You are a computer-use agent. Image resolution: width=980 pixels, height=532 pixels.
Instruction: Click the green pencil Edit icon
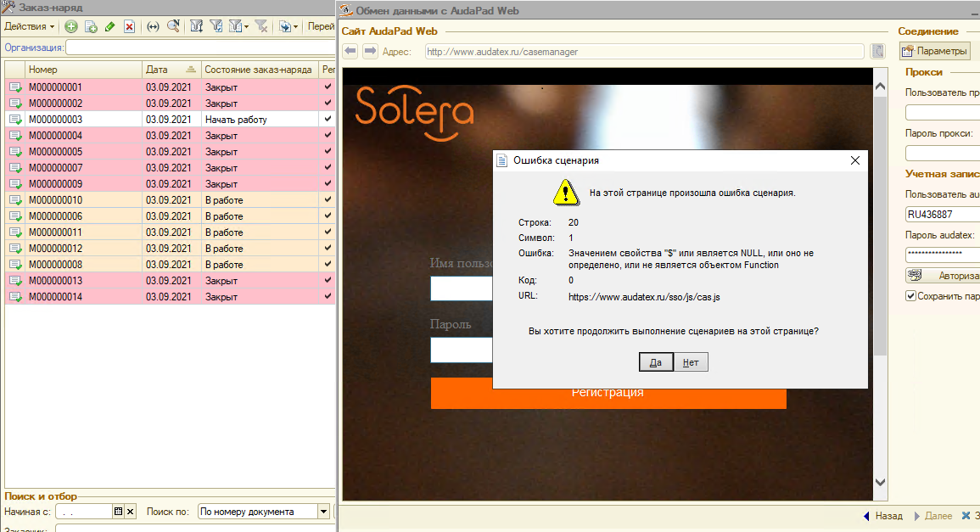(x=110, y=26)
